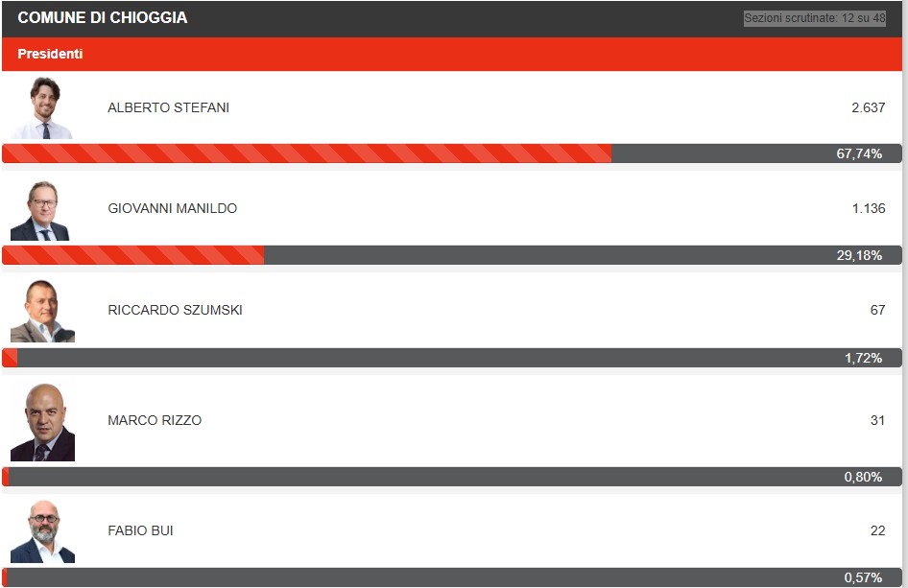Viewport: 908px width, 588px height.
Task: Click Fabio Bui's portrait photo
Action: [42, 531]
